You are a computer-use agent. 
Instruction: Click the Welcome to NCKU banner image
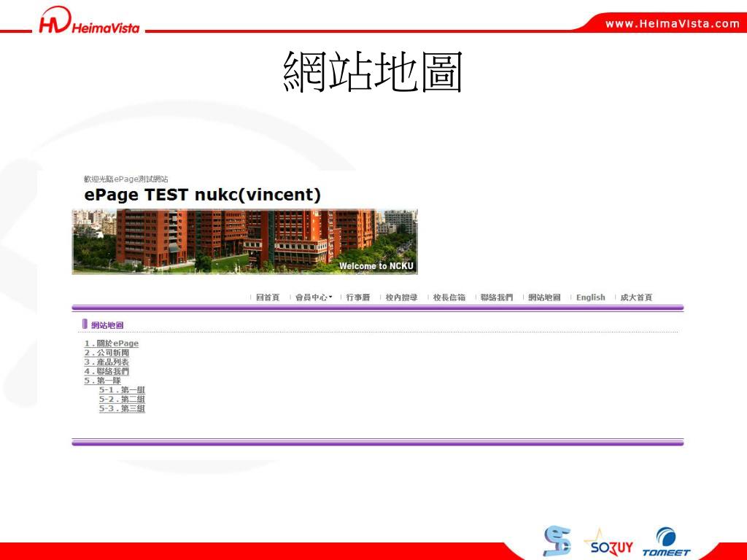pos(245,241)
